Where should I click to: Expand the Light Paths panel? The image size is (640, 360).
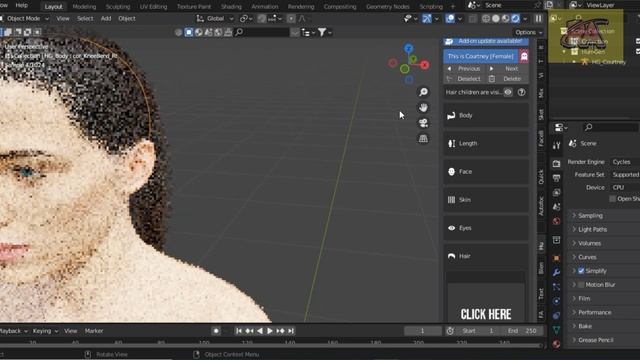point(604,229)
